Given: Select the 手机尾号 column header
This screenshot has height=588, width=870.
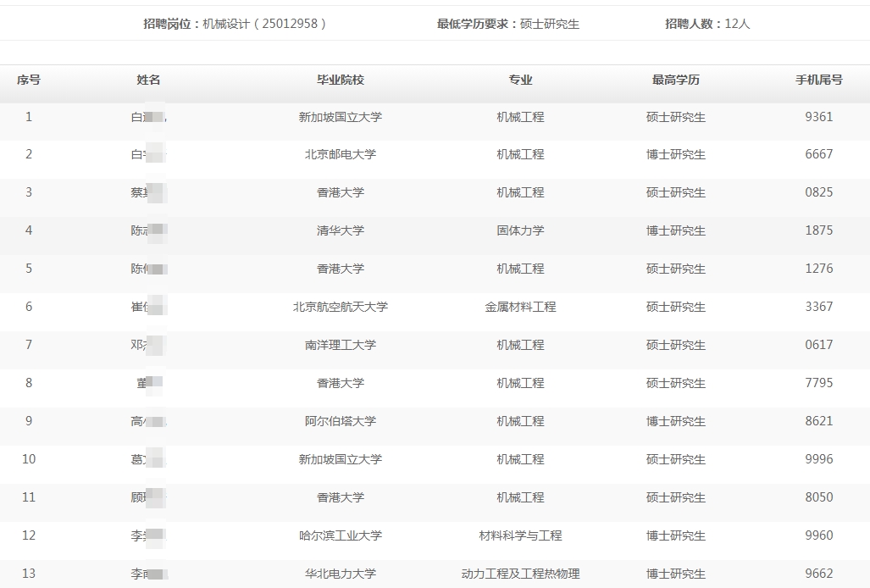Looking at the screenshot, I should 818,80.
